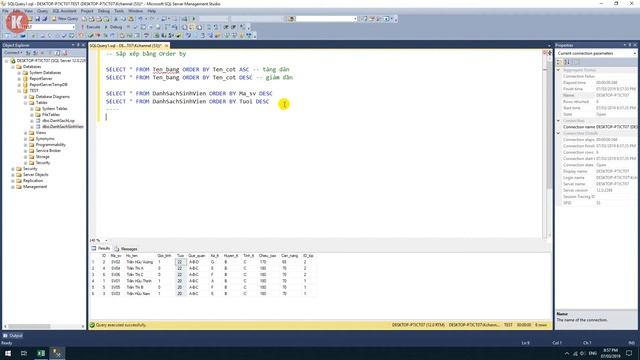
Task: Open the Help menu
Action: tap(151, 11)
